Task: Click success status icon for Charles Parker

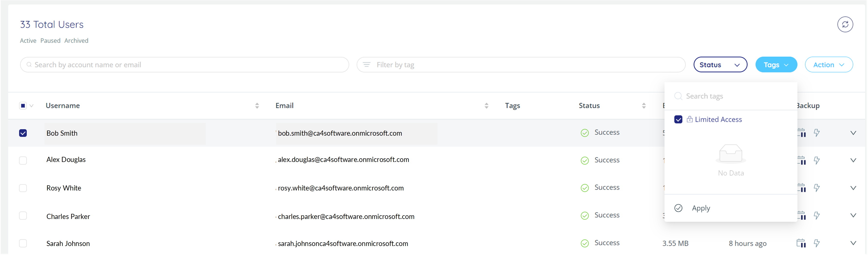Action: point(585,216)
